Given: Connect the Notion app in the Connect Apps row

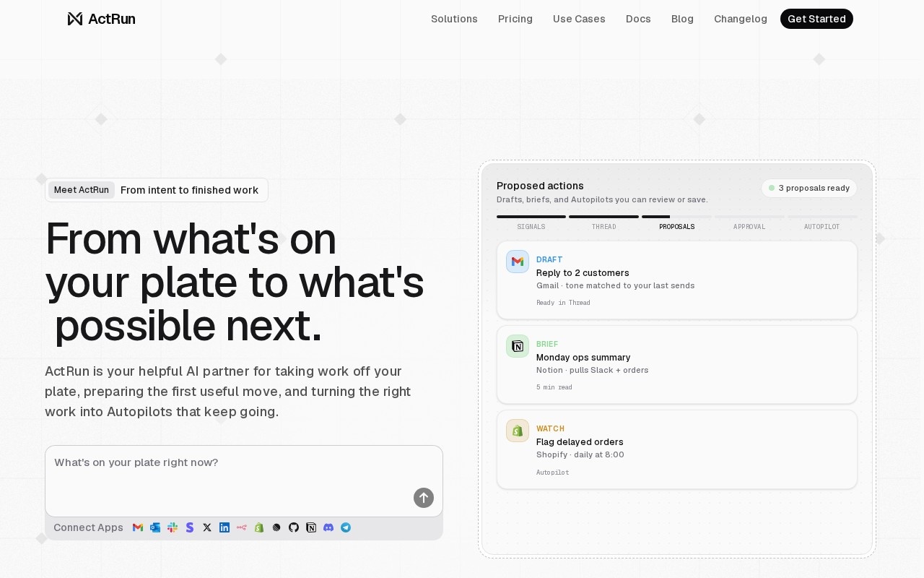Looking at the screenshot, I should pyautogui.click(x=311, y=527).
